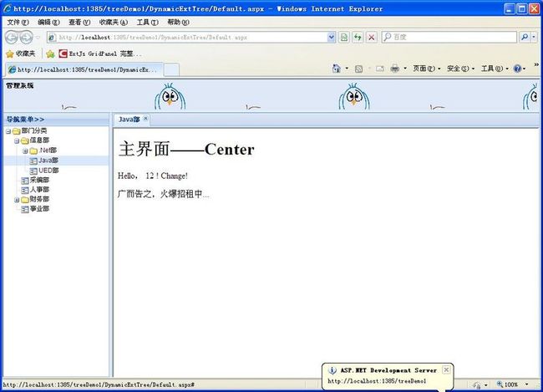Image resolution: width=543 pixels, height=392 pixels.
Task: Click the ASP.NET Development Server info icon
Action: [x=332, y=370]
